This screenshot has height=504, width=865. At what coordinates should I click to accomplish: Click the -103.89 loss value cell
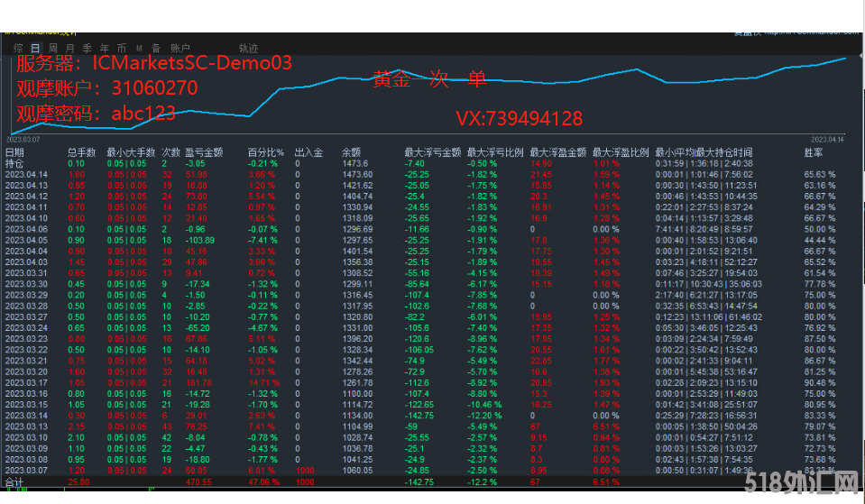pyautogui.click(x=199, y=241)
